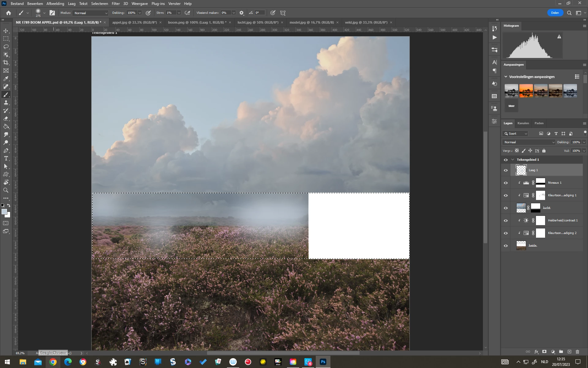Click the delete layer trash icon

pos(577,352)
